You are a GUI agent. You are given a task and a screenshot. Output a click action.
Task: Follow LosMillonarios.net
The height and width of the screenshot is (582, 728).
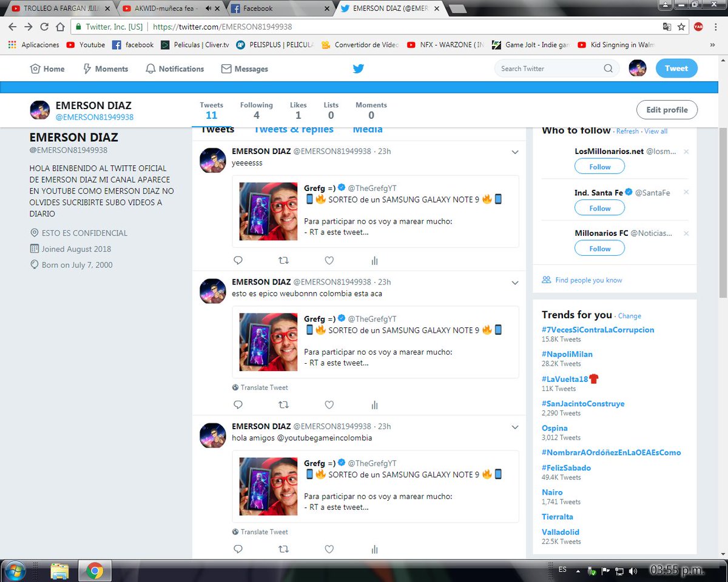coord(599,167)
